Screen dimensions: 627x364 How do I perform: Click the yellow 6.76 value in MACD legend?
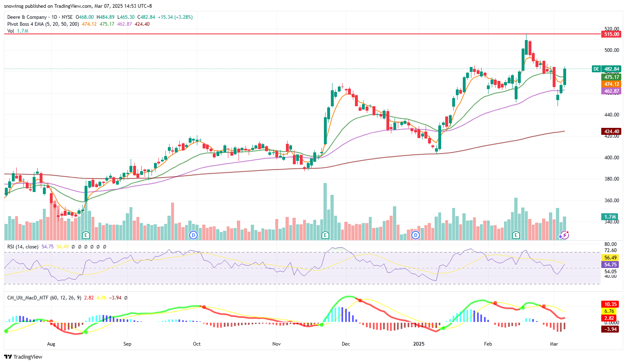(x=101, y=298)
